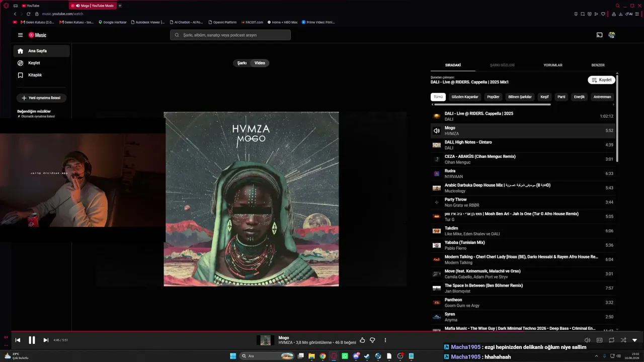Click the Mogo album cover artwork
644x362 pixels.
point(251,199)
